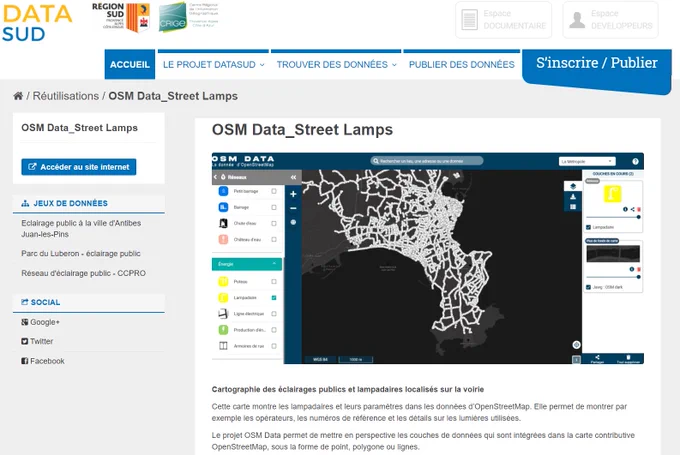Adjust the OSM dark basemap opacity slider
Viewport: 680px width, 455px height.
tap(613, 277)
